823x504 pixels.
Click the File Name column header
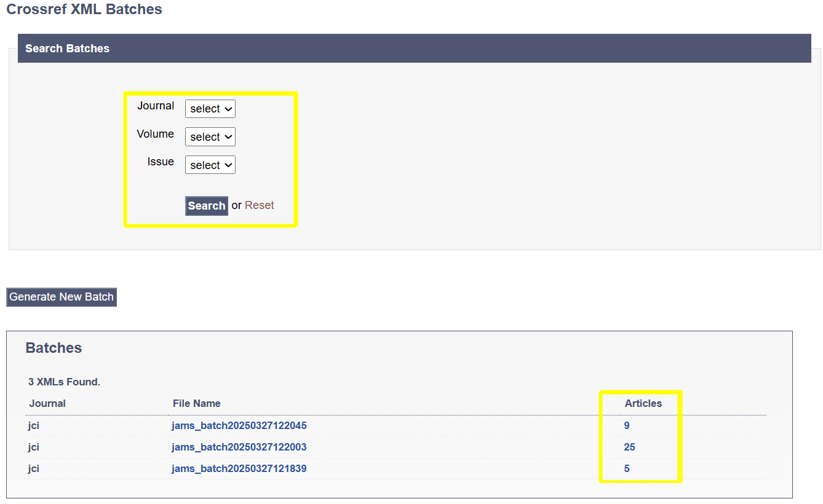(196, 403)
